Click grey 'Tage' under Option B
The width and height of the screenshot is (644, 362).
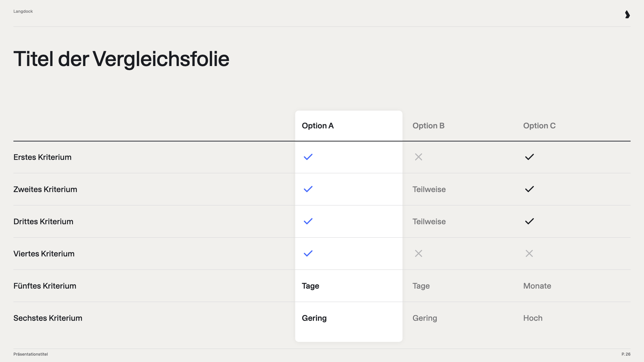coord(421,286)
